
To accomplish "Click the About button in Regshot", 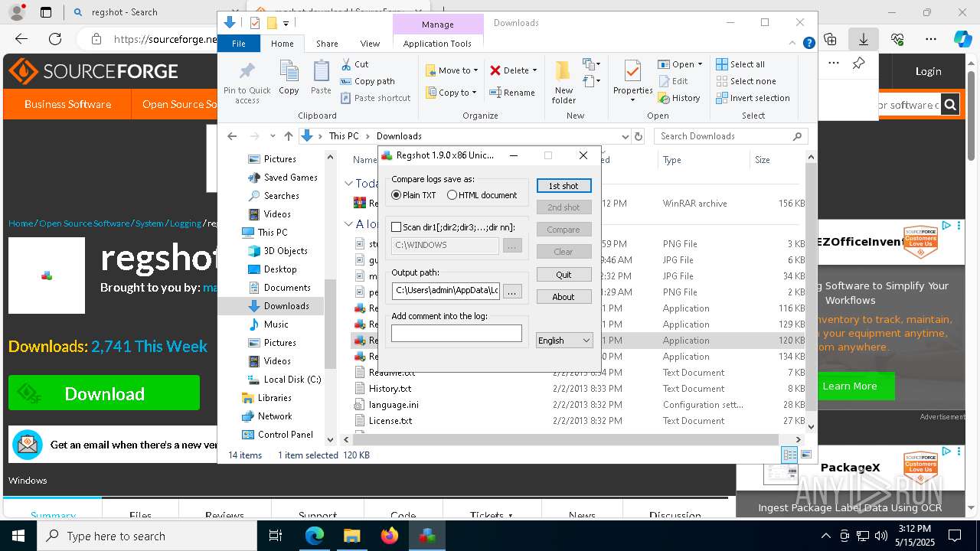I will coord(563,297).
